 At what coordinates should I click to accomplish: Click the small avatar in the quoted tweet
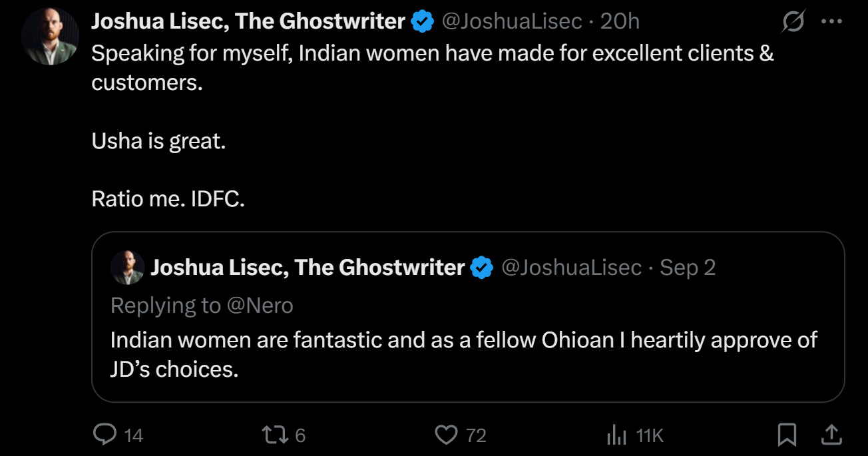coord(127,268)
